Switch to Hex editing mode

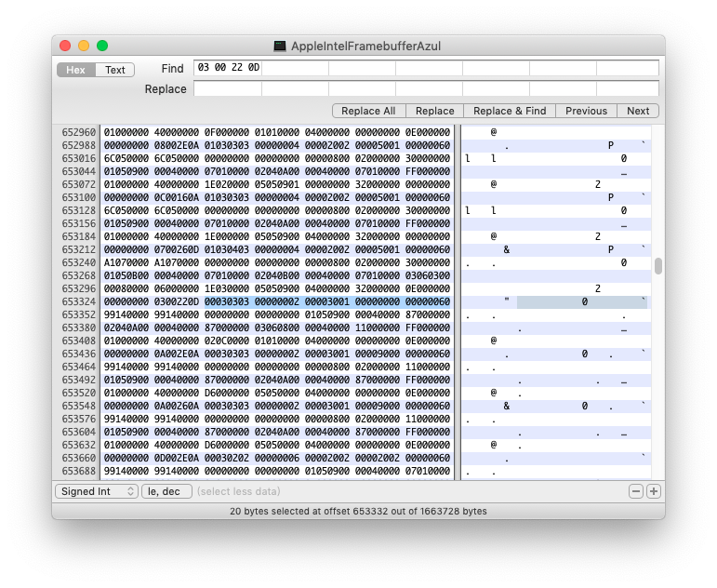pos(76,70)
